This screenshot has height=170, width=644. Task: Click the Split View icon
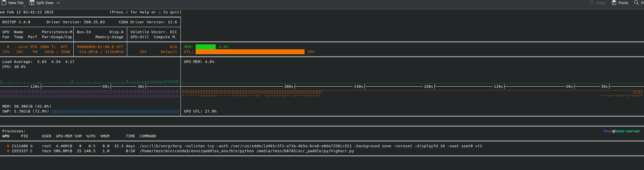(x=32, y=3)
